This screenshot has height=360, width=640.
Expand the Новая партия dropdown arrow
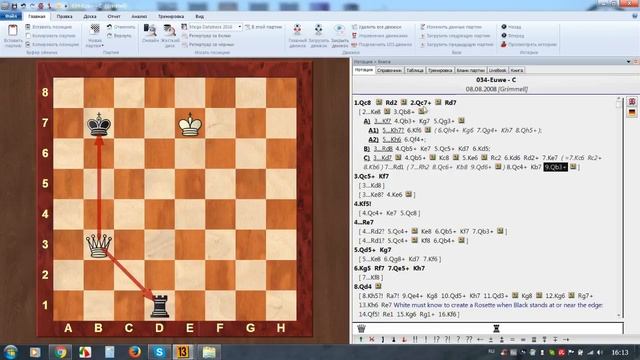click(102, 46)
